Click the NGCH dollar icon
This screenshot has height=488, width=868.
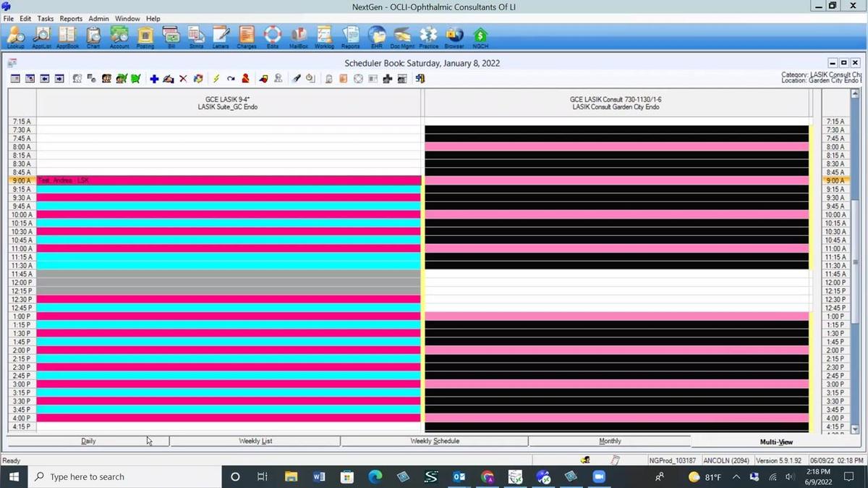point(480,36)
